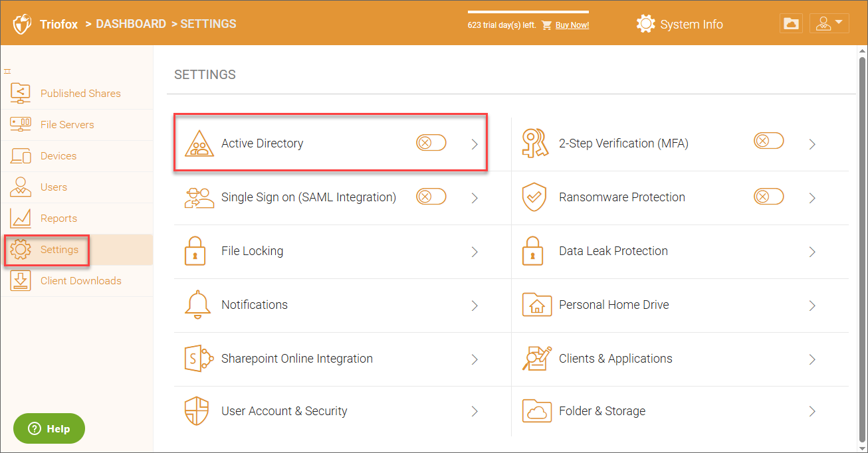Open Data Leak Protection label
The width and height of the screenshot is (868, 453).
pyautogui.click(x=613, y=251)
